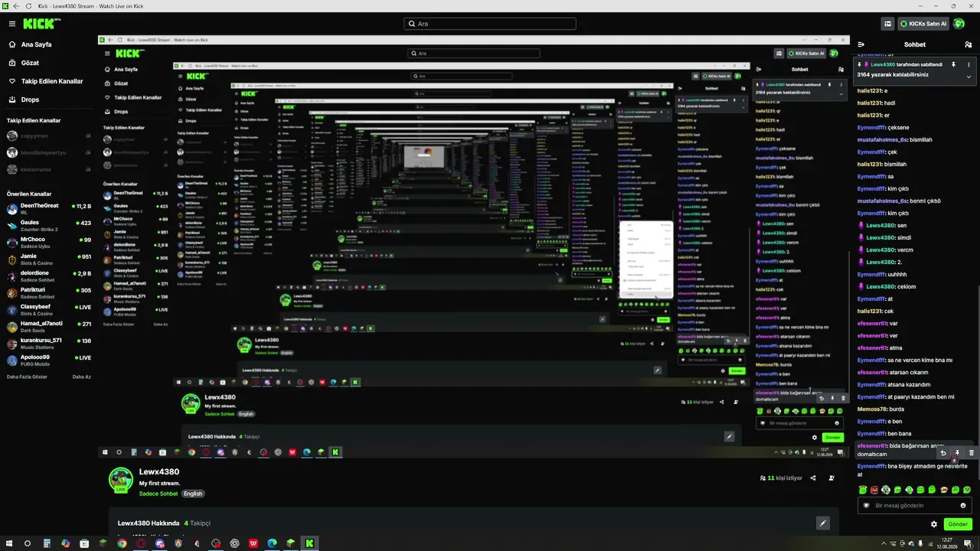Open the profile avatar menu
Screen dimensions: 980x551
point(959,24)
